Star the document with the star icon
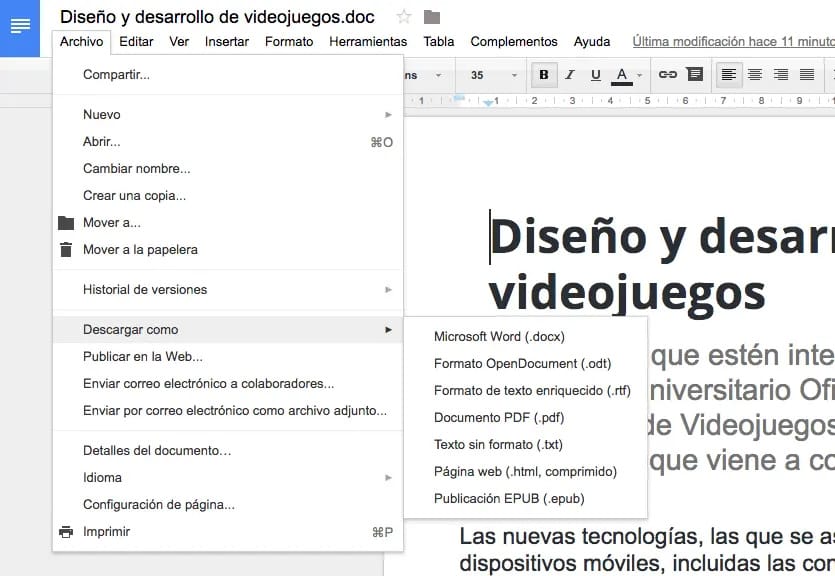The width and height of the screenshot is (835, 576). coord(404,17)
